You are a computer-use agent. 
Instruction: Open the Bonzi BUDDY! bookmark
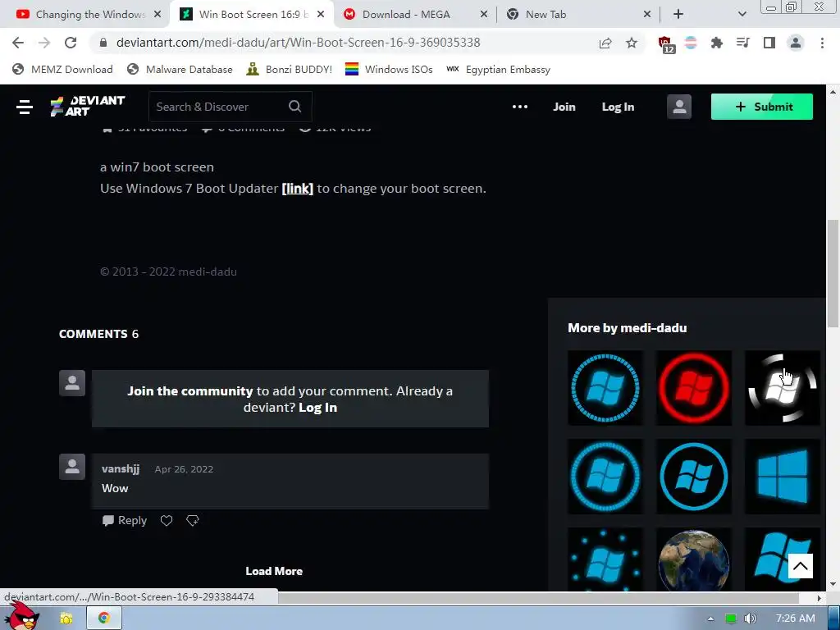click(290, 69)
